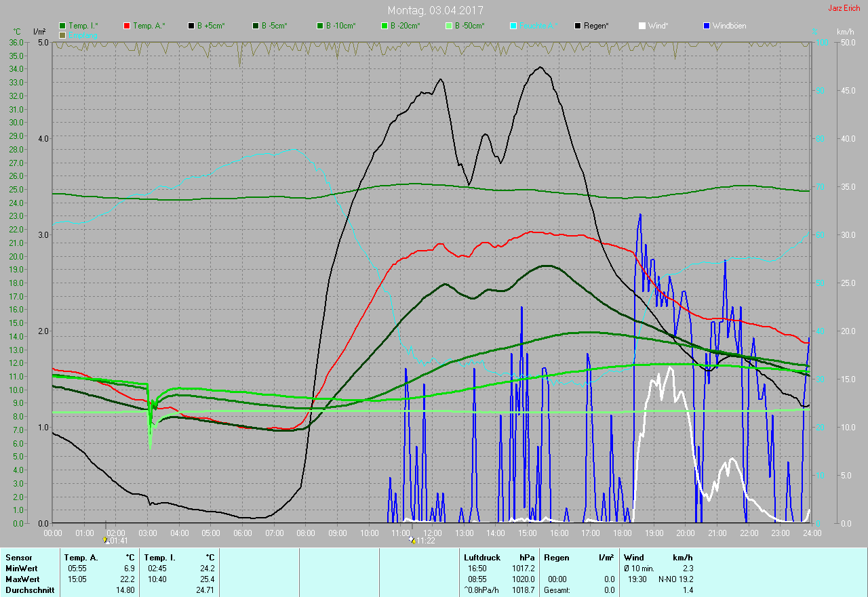Click the red Temp. A. legend swatch

[127, 26]
